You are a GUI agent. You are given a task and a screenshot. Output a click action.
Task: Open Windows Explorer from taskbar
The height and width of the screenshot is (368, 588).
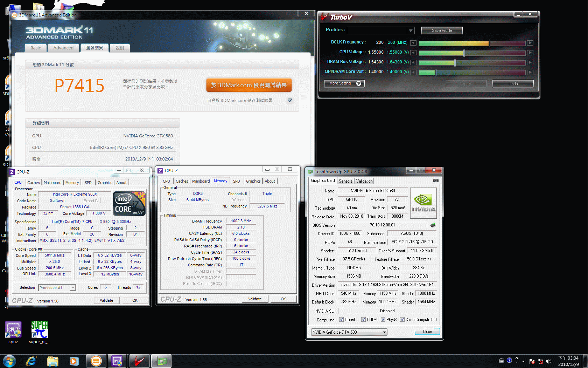[52, 361]
